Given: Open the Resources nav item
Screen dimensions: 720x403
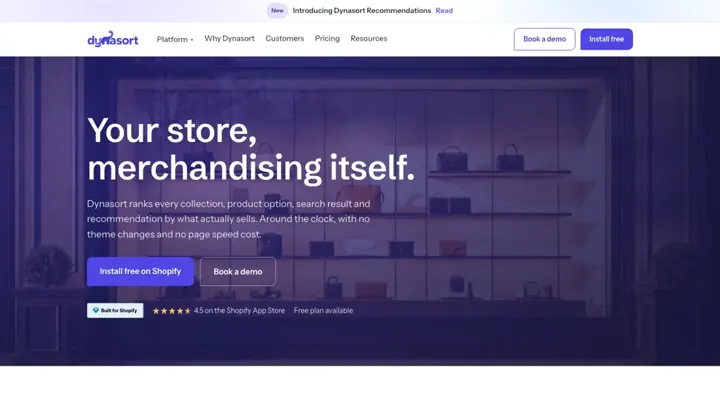Looking at the screenshot, I should coord(368,39).
